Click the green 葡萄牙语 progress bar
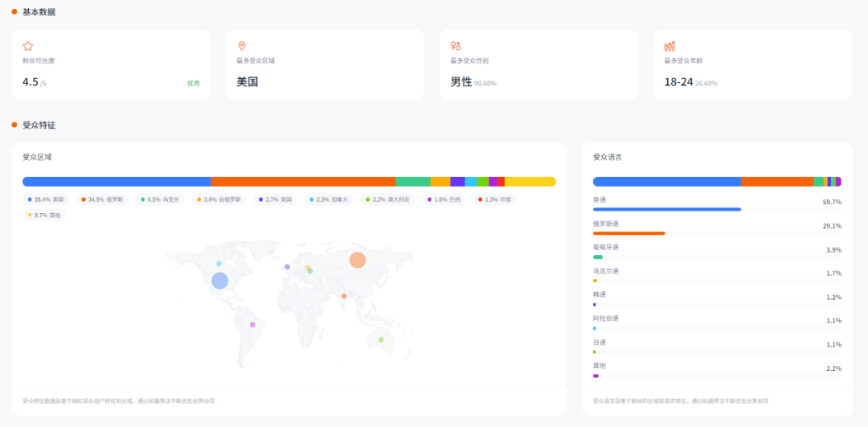This screenshot has width=868, height=427. point(598,257)
